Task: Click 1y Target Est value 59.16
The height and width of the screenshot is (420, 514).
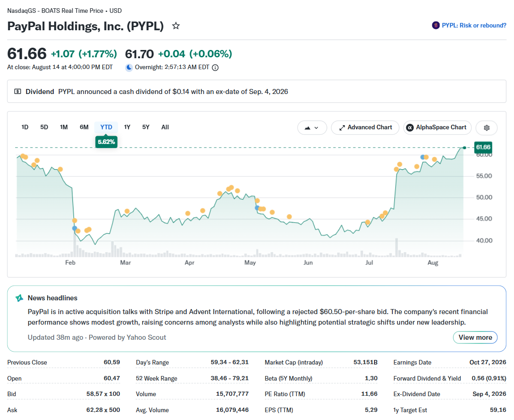Action: pos(498,410)
